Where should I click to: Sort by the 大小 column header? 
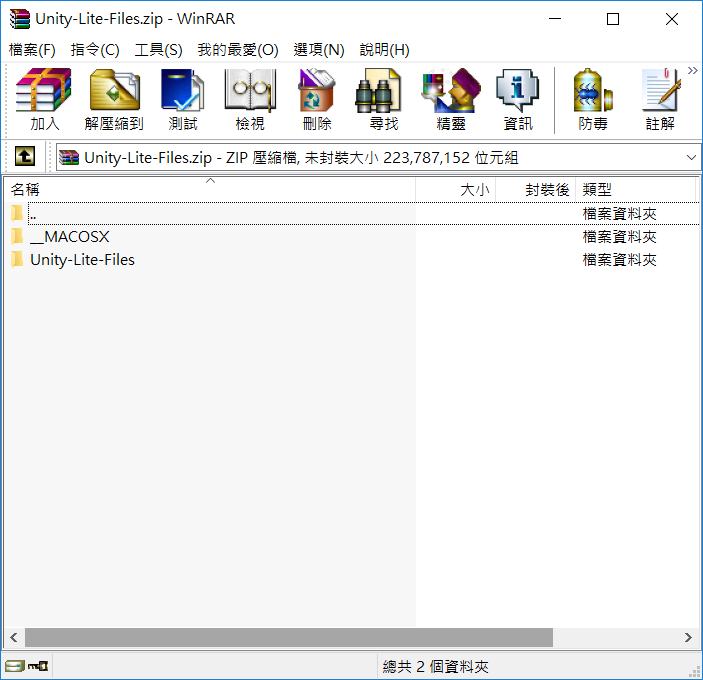pos(456,190)
